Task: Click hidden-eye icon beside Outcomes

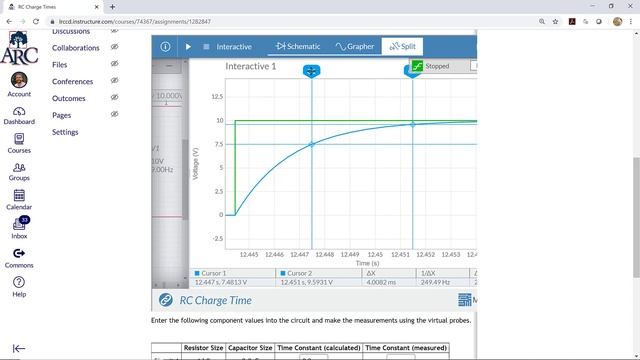Action: click(115, 97)
